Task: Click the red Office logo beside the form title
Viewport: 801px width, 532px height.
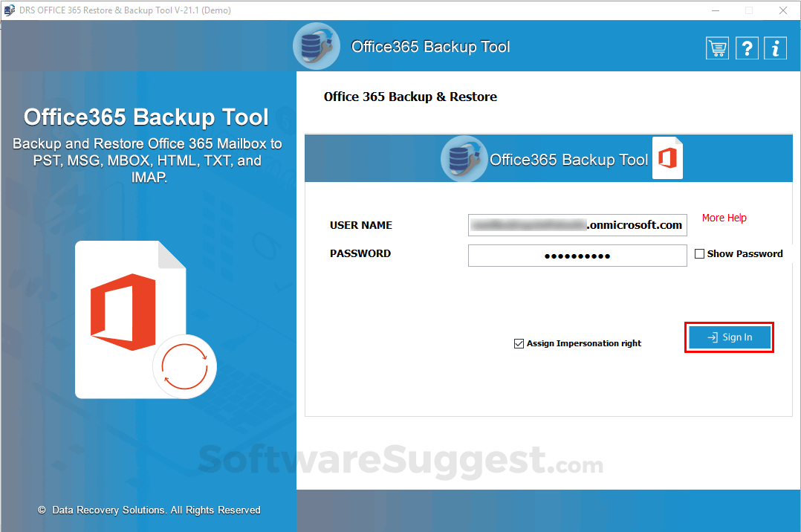Action: (667, 158)
